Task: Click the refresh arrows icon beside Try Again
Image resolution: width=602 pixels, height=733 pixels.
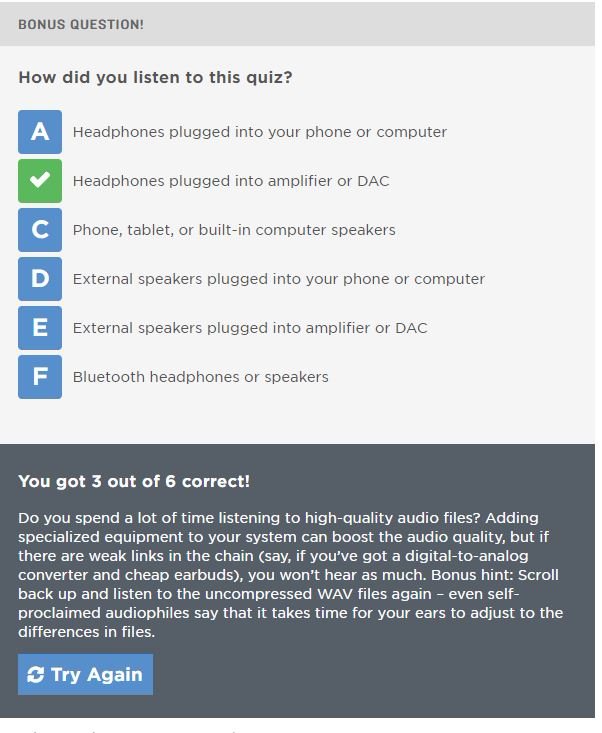Action: (36, 675)
